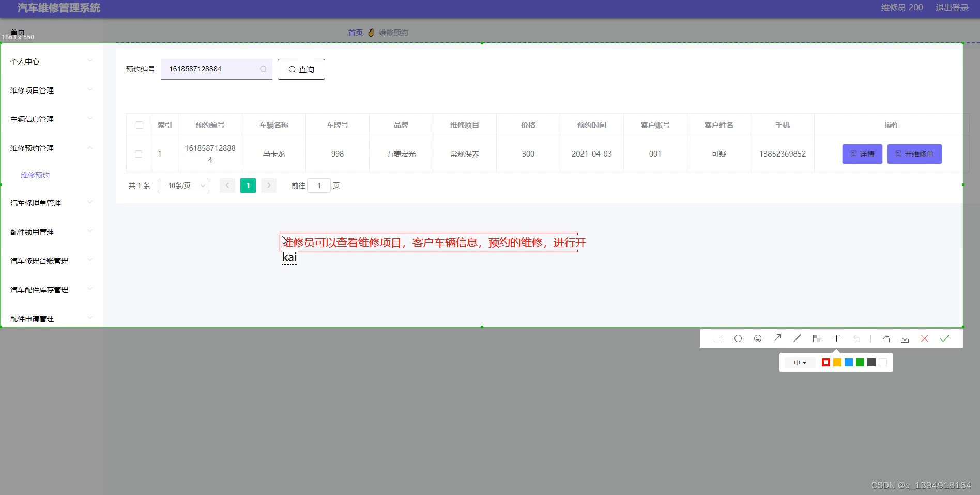The image size is (980, 495).
Task: Activate the text annotation tool
Action: (x=836, y=338)
